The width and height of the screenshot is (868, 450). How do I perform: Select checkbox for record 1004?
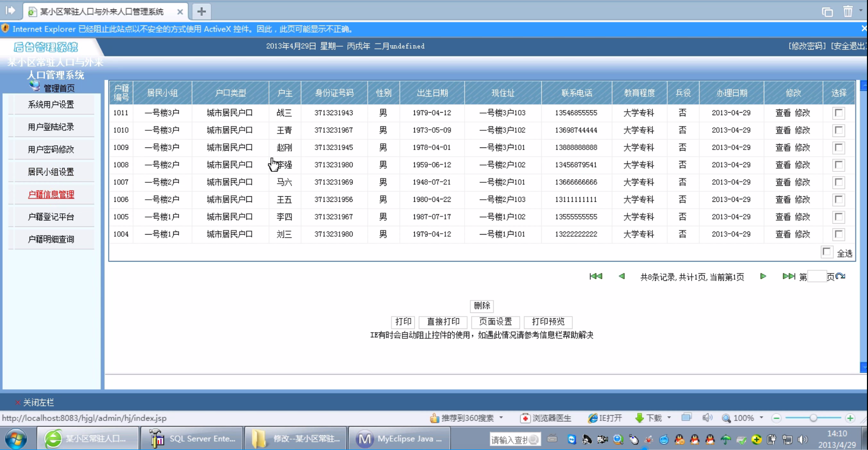pyautogui.click(x=838, y=235)
